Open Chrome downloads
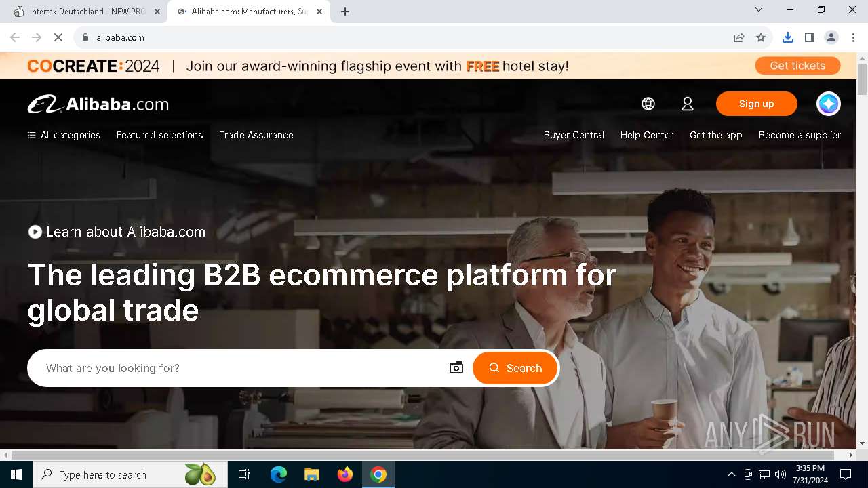Viewport: 868px width, 488px height. pos(788,37)
